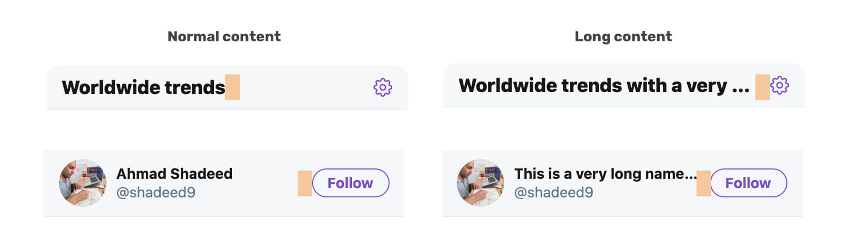Click orange spacer between long name and Follow
Screen dimensions: 868x247
coord(703,183)
